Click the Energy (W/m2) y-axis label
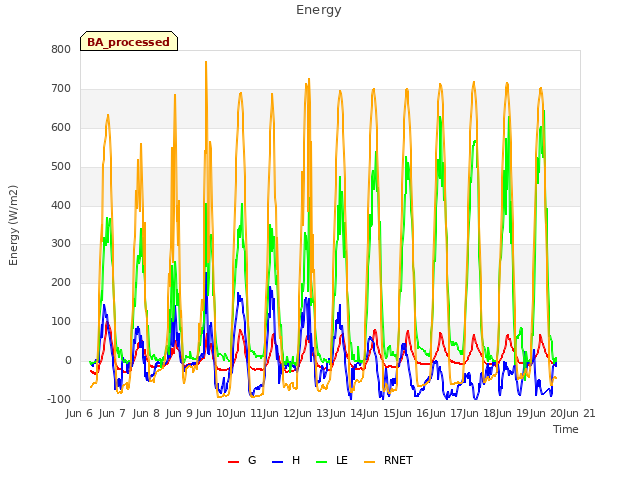 click(x=13, y=225)
